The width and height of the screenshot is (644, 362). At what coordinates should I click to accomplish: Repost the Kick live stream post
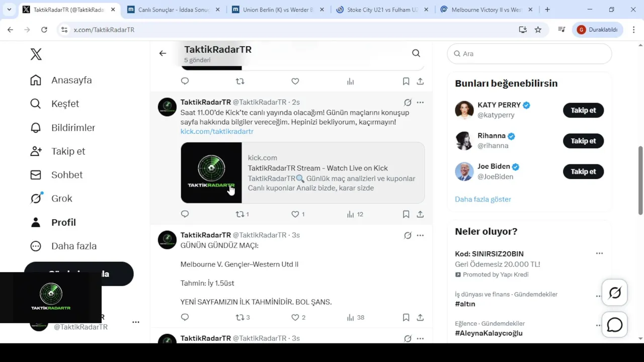[x=243, y=214]
